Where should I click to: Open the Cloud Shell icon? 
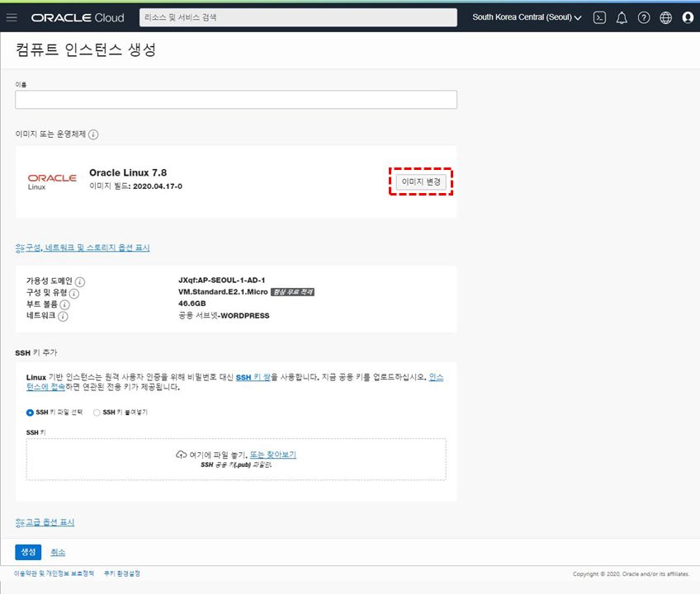(x=599, y=17)
